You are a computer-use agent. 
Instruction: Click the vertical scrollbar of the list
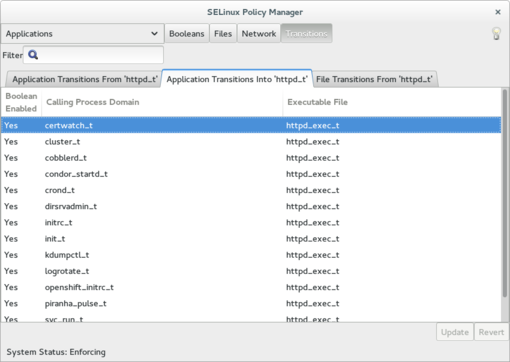(505, 193)
